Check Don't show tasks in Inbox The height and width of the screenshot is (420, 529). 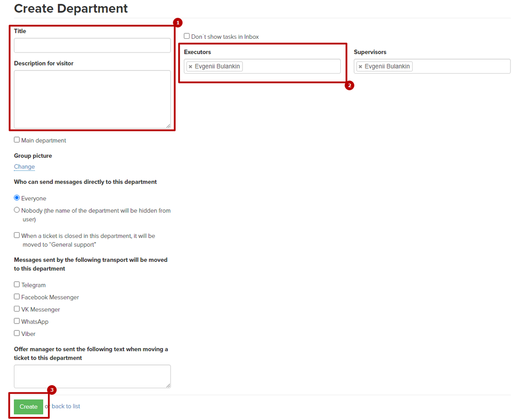pyautogui.click(x=187, y=36)
